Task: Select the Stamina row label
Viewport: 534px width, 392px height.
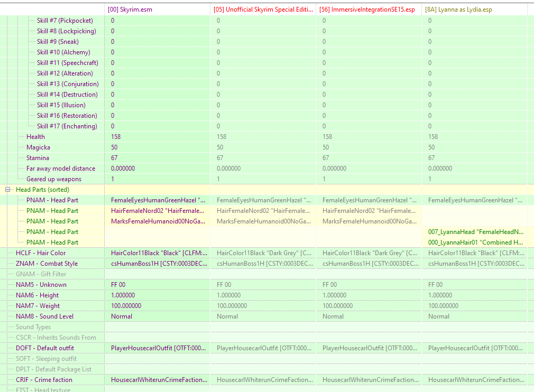Action: pos(38,157)
